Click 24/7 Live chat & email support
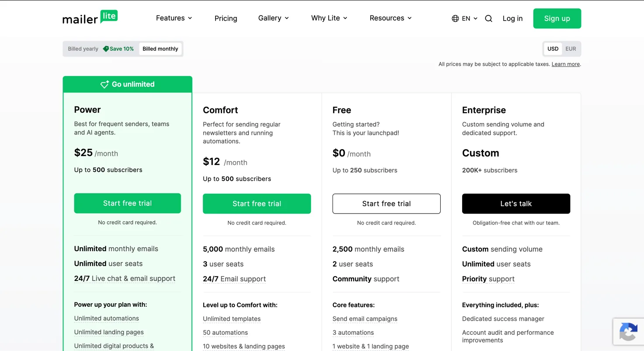The height and width of the screenshot is (351, 644). (124, 278)
